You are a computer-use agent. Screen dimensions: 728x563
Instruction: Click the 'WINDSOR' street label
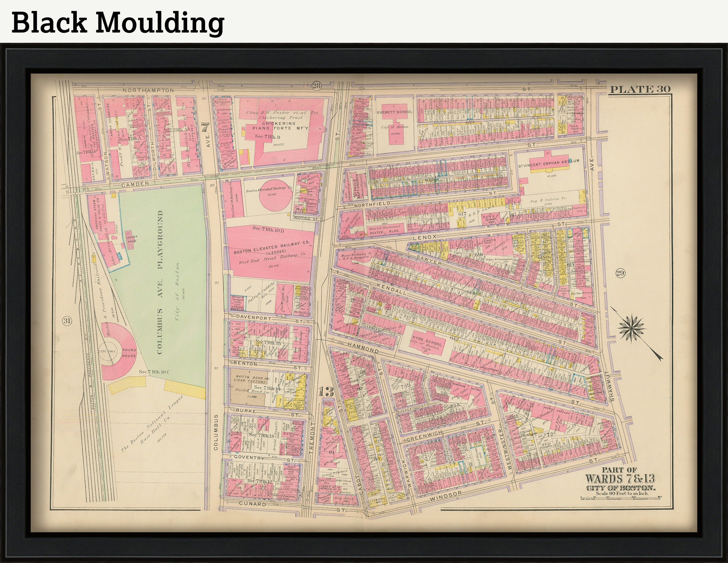pyautogui.click(x=445, y=497)
